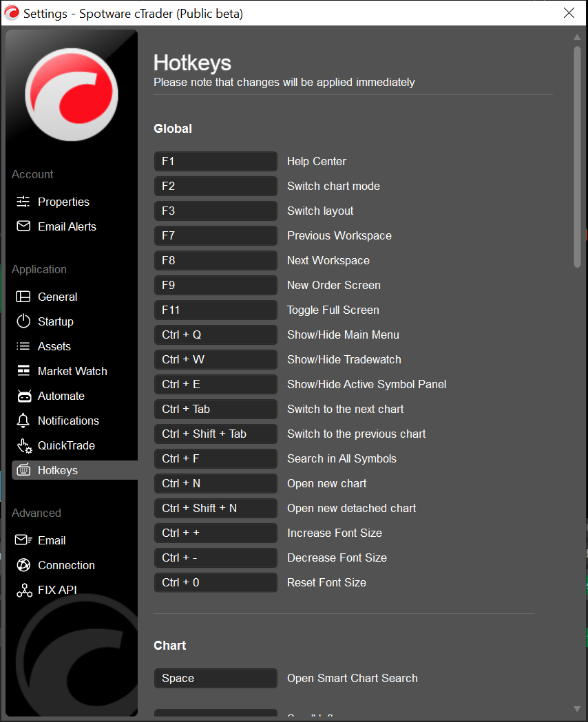Change the Ctrl + Q Main Menu hotkey

pos(216,335)
